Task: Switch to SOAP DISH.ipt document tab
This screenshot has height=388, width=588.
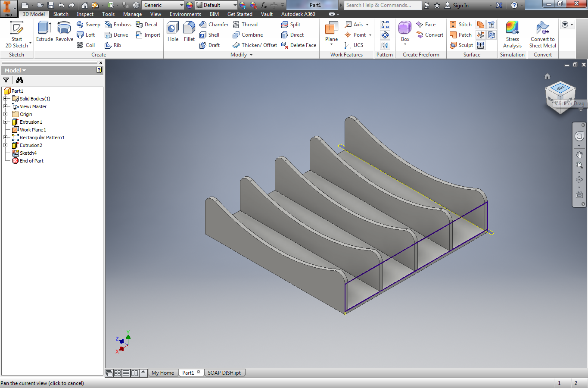Action: (x=224, y=373)
